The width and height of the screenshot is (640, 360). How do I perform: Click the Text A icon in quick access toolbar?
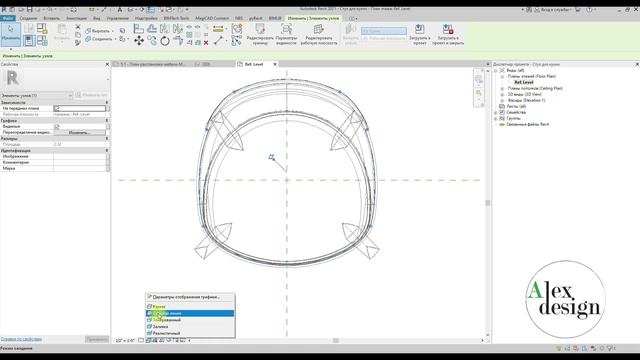point(120,9)
